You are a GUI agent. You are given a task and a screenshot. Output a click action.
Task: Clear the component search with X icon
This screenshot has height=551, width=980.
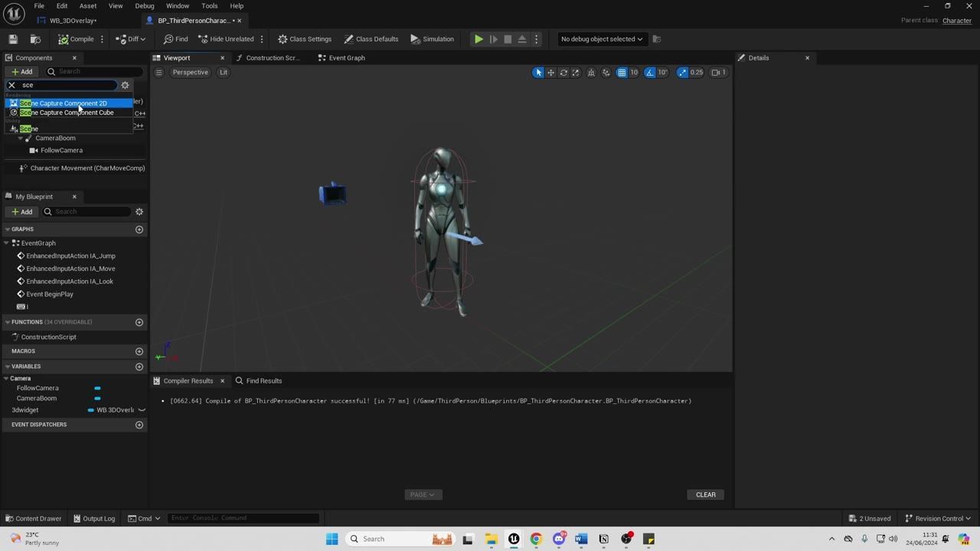[x=11, y=85]
